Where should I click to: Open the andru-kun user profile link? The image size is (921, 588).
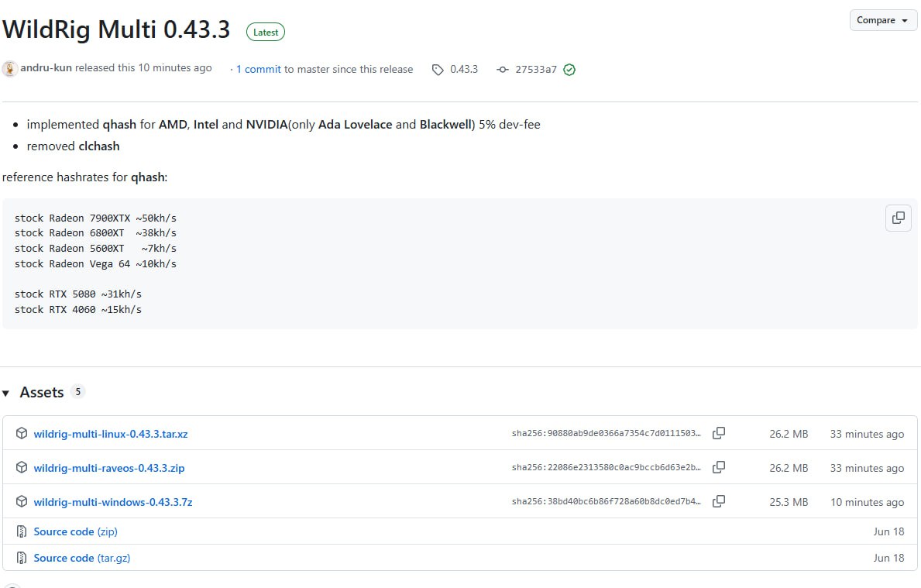point(46,67)
